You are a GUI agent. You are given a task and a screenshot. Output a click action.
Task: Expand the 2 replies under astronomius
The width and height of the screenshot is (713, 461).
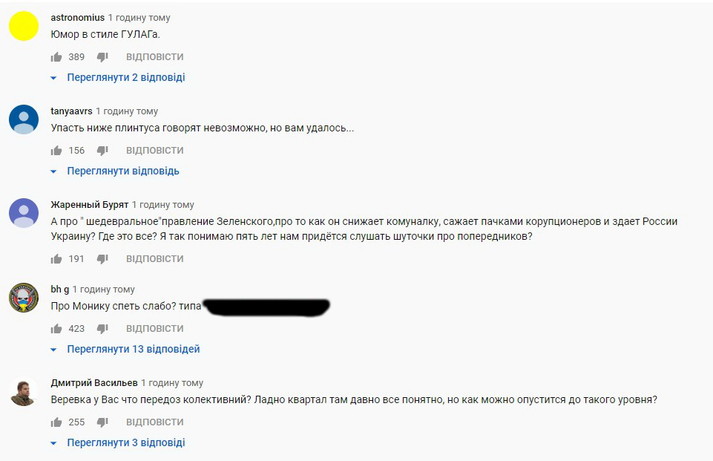(125, 77)
